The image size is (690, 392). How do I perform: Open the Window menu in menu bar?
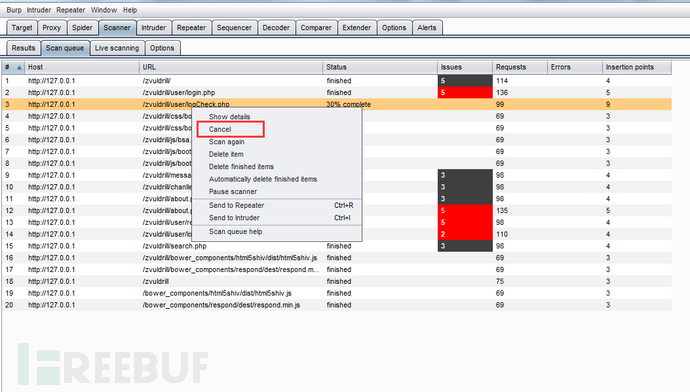click(104, 10)
